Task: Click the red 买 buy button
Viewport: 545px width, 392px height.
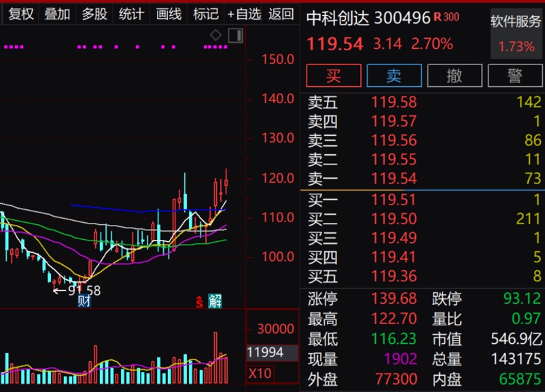Action: [334, 75]
